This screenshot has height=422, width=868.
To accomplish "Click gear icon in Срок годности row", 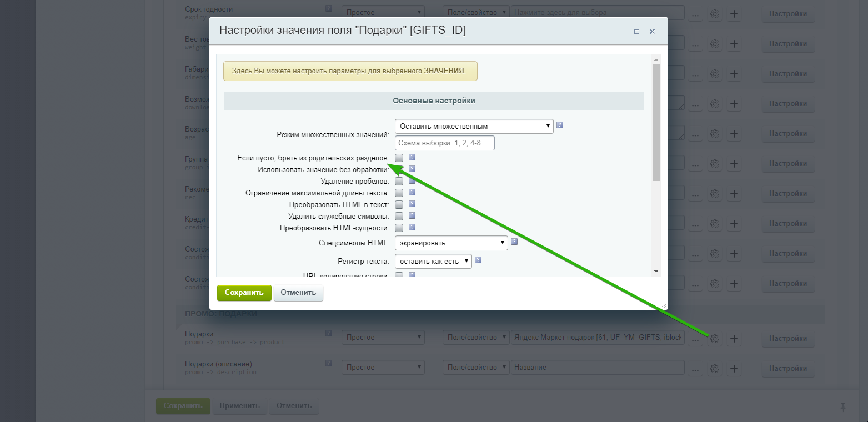I will 715,14.
